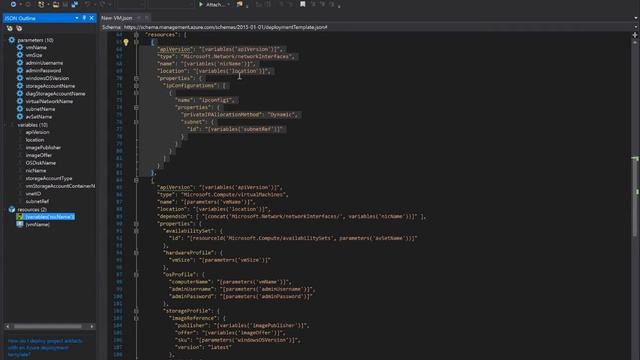Open the Azure deployment template help link
Viewport: 640px width, 360px height.
click(x=45, y=348)
